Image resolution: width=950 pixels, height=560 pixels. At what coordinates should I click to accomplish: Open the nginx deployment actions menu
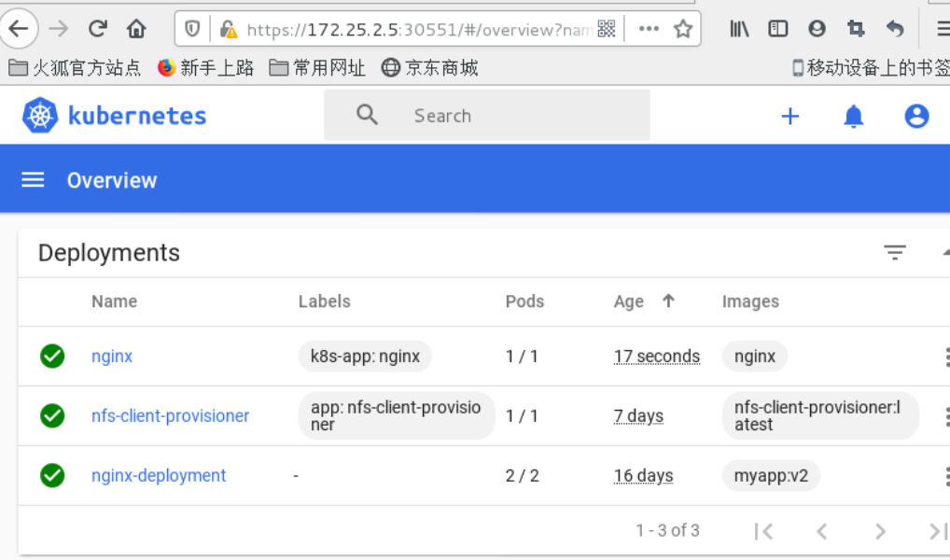[946, 357]
